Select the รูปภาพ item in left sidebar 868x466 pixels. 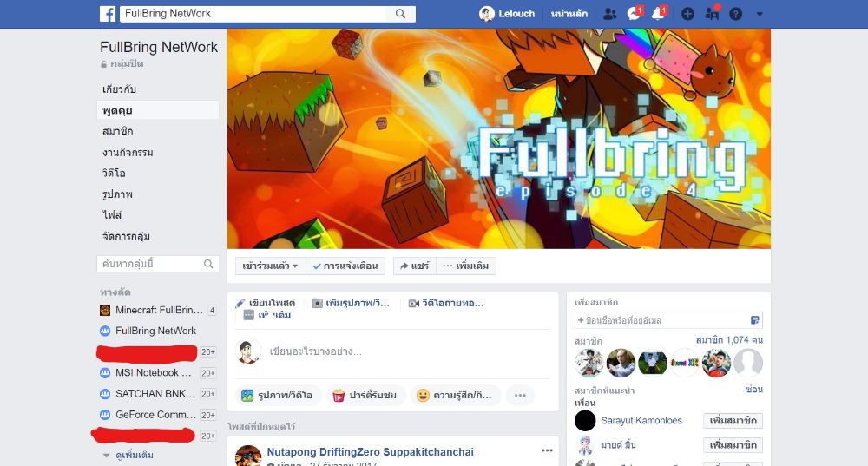pos(117,194)
